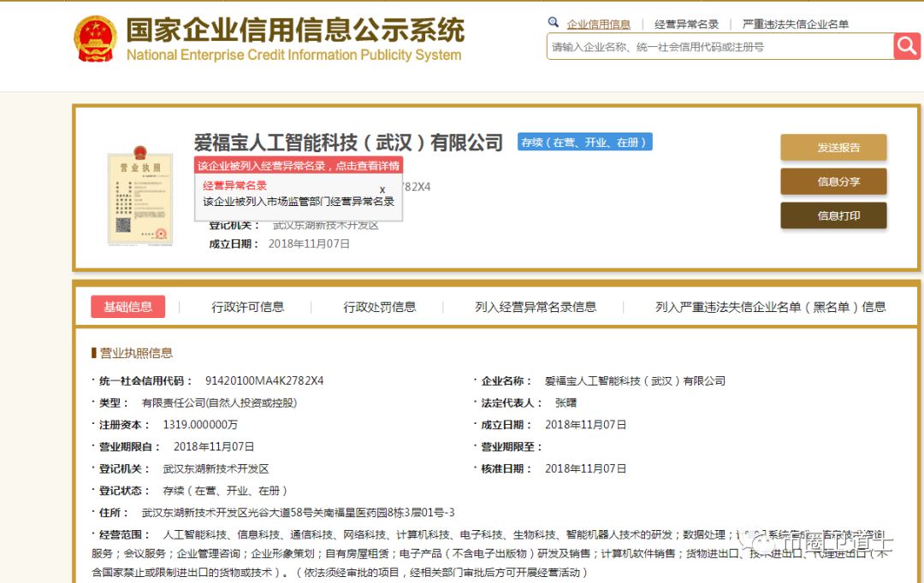924x583 pixels.
Task: Click the 营业执照信息 section heading
Action: [x=135, y=353]
